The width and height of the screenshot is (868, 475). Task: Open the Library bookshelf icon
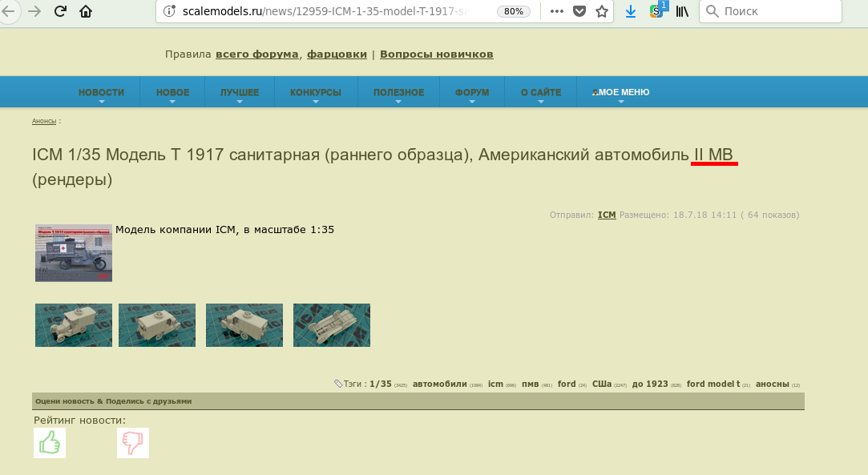point(682,11)
